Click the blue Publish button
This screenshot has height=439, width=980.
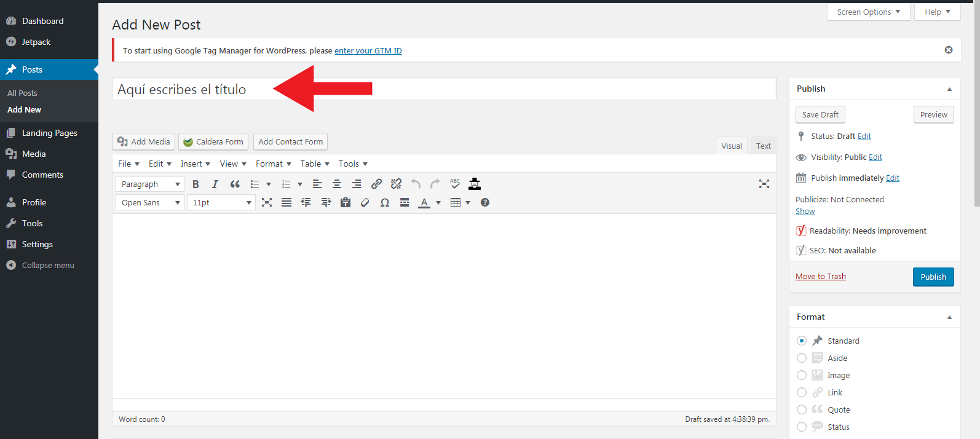933,277
